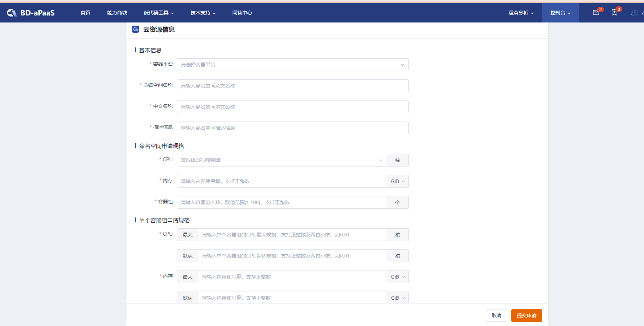The width and height of the screenshot is (644, 326).
Task: Open the mail notifications icon
Action: click(x=596, y=13)
